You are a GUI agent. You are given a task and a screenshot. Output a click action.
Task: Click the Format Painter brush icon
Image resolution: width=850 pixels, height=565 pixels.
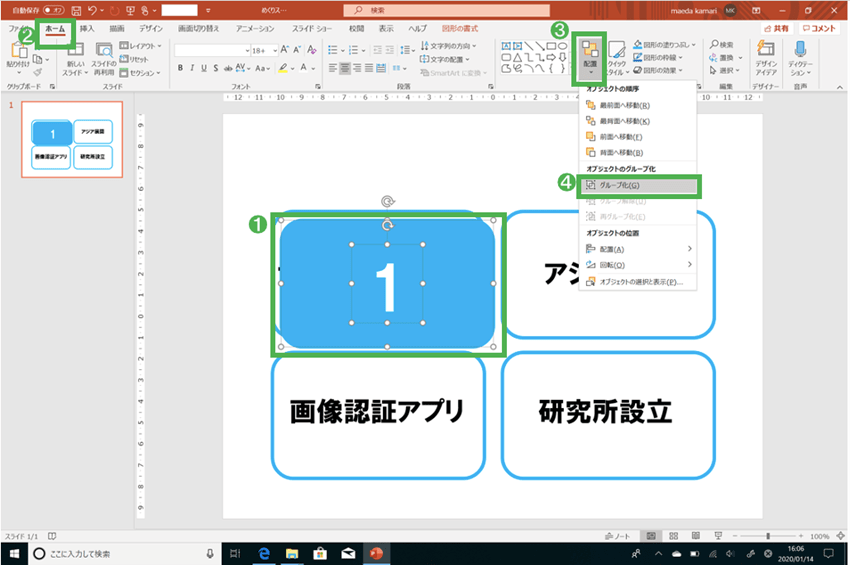pyautogui.click(x=37, y=72)
